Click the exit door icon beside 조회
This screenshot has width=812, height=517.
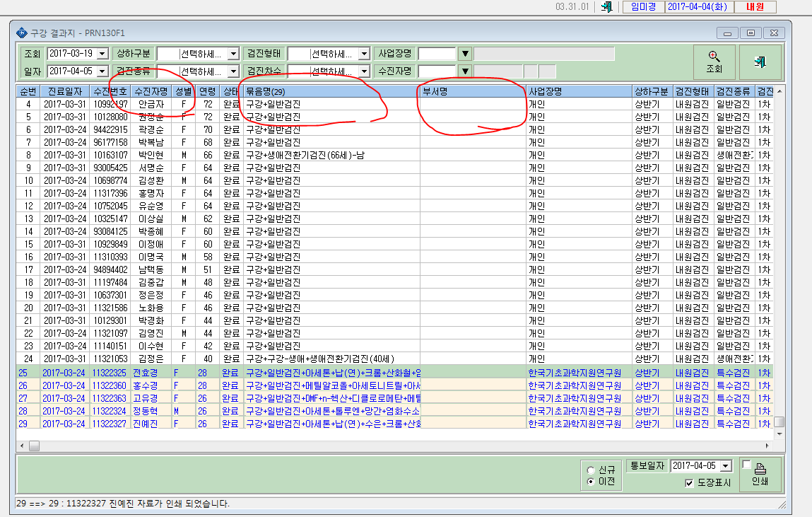tap(760, 62)
